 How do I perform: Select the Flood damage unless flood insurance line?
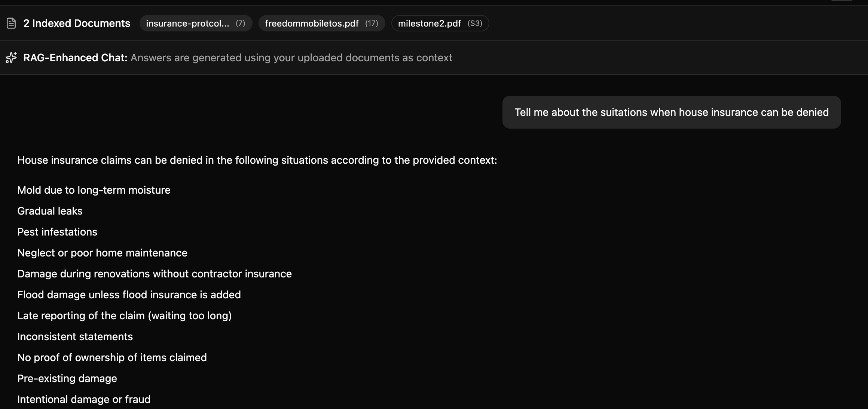point(129,295)
